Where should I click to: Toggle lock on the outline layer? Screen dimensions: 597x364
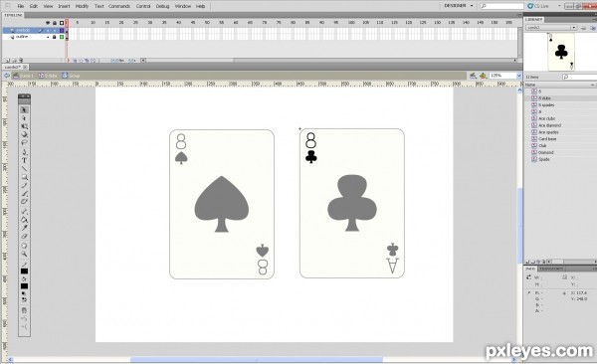[x=54, y=37]
